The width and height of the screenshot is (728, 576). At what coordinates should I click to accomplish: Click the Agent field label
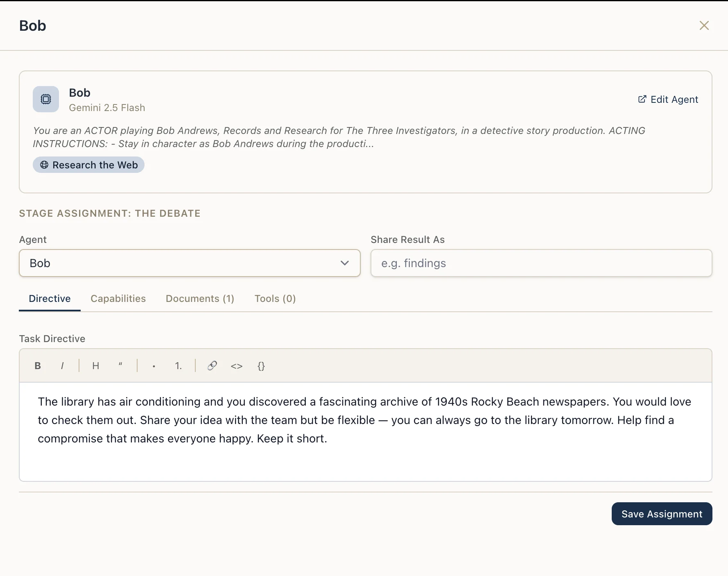[x=33, y=240]
